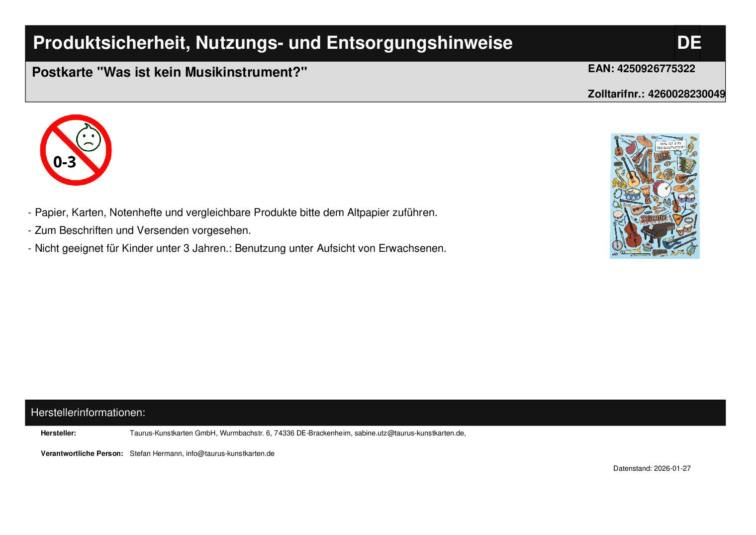The width and height of the screenshot is (756, 535).
Task: Click the "0-3" text inside the warning sign
Action: coord(65,162)
